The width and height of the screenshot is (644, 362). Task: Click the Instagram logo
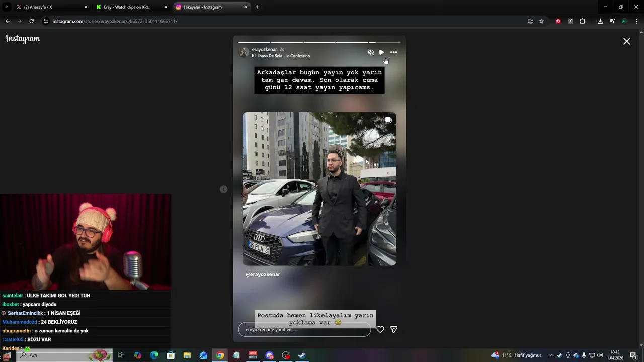[23, 39]
